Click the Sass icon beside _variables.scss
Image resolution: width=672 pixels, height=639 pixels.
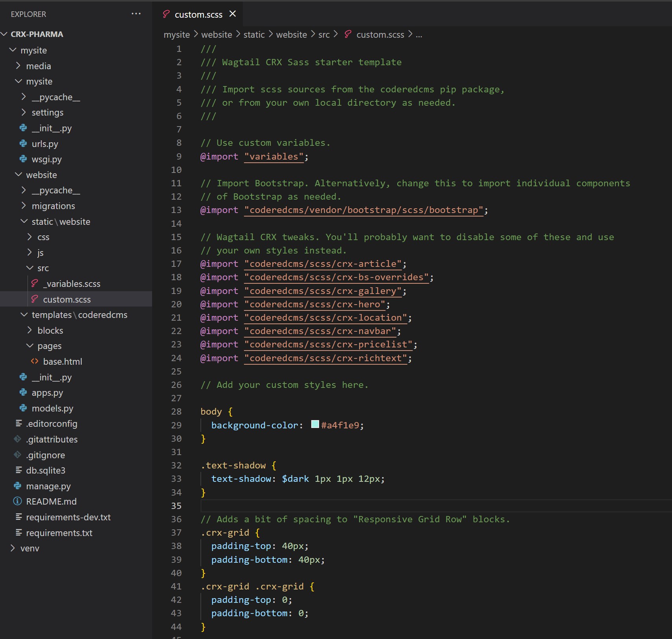pos(35,283)
